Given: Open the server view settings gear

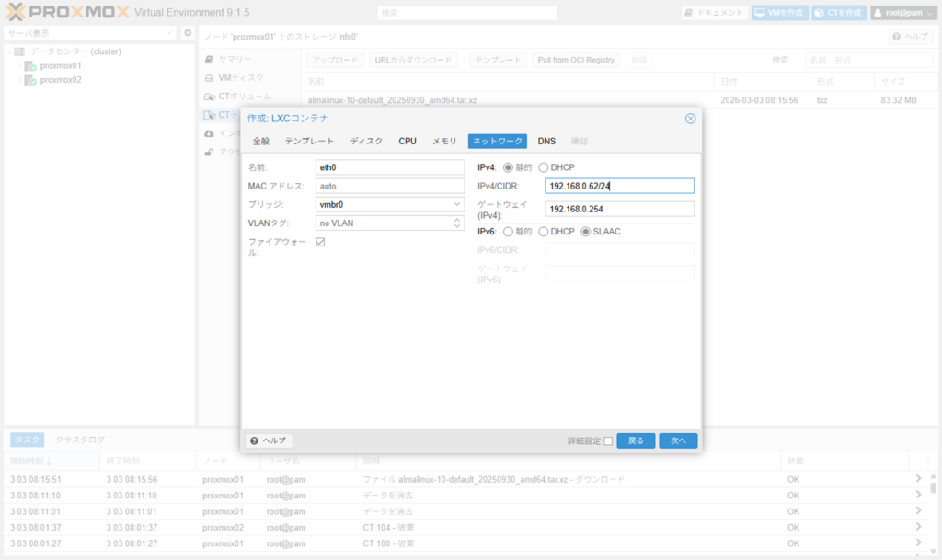Looking at the screenshot, I should (x=188, y=33).
